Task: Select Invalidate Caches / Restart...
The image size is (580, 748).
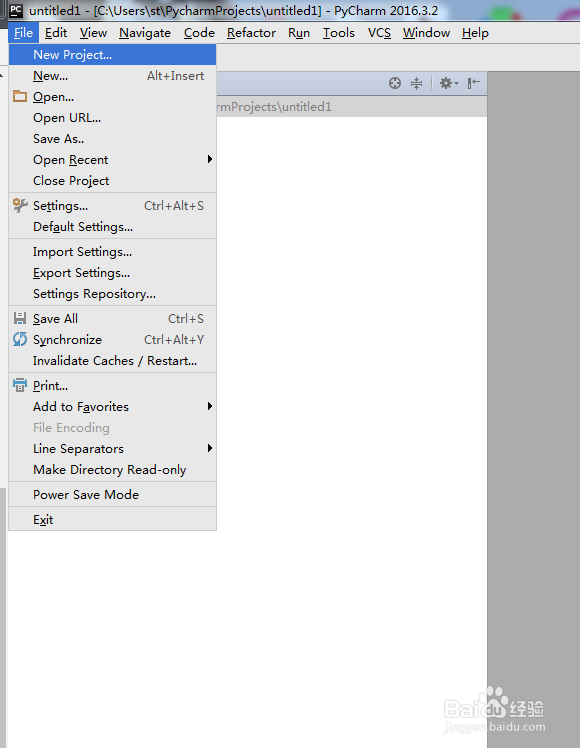Action: pyautogui.click(x=113, y=360)
